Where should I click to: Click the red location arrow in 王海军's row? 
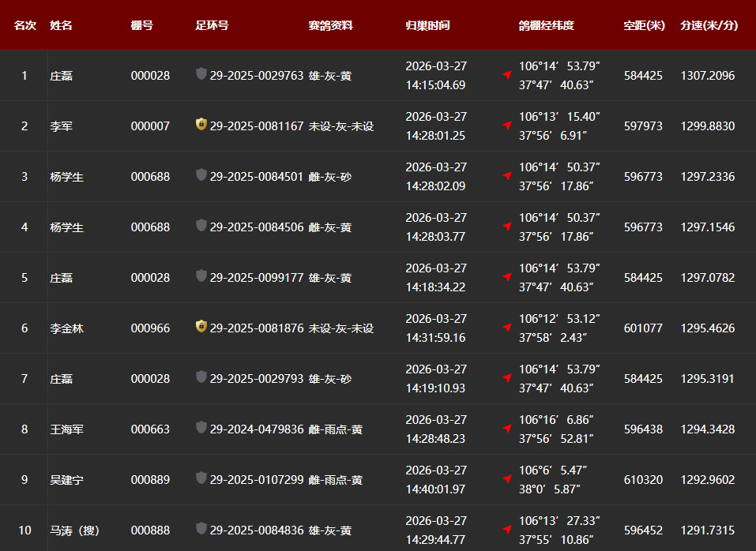tap(507, 429)
